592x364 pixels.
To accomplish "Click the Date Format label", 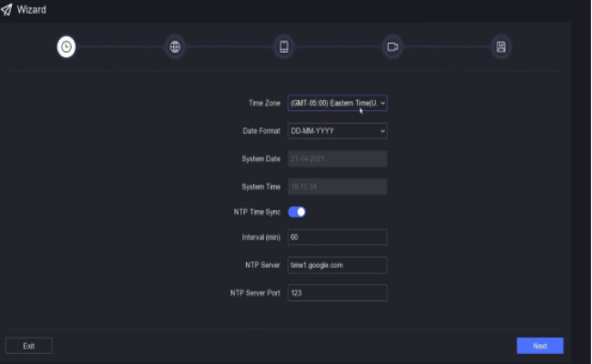I will pos(261,131).
